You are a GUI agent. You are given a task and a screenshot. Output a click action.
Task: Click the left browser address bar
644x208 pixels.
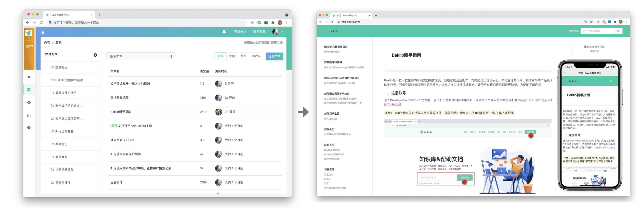tap(147, 22)
